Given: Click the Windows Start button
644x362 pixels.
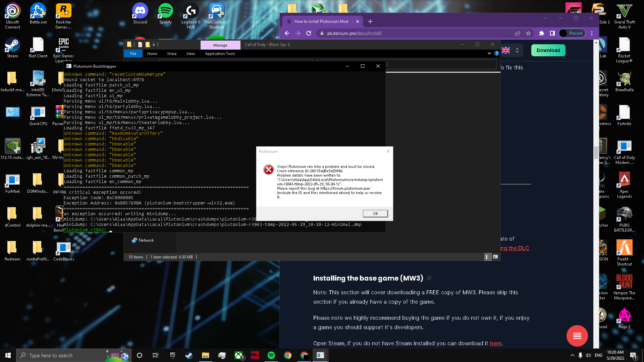Looking at the screenshot, I should pos(8,355).
